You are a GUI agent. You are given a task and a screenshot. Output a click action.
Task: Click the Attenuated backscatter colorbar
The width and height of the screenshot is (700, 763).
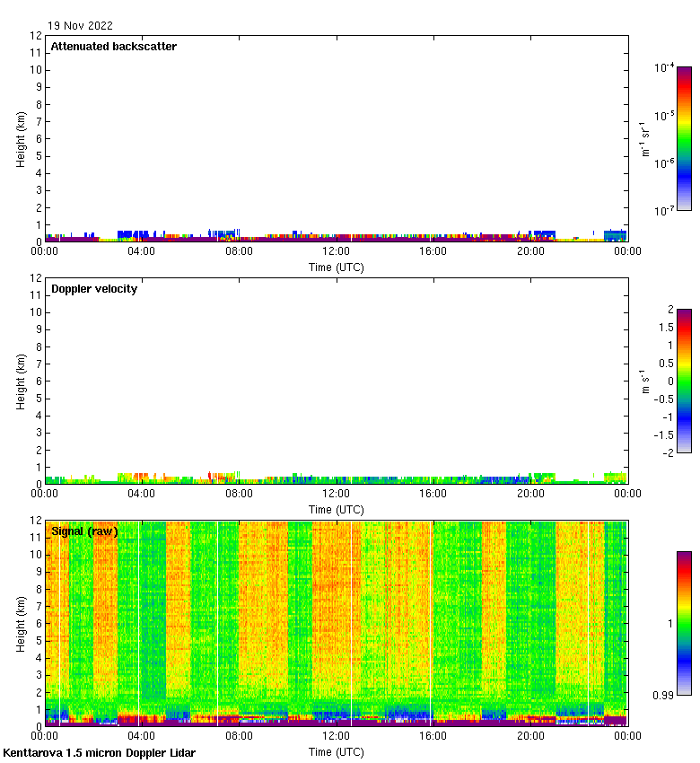684,138
